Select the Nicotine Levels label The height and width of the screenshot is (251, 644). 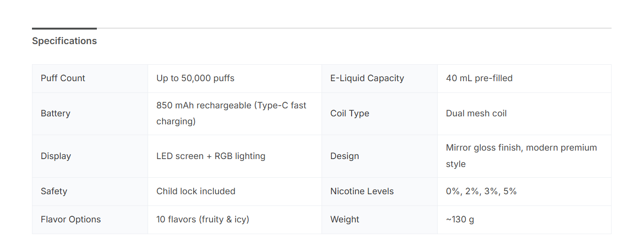(x=362, y=191)
